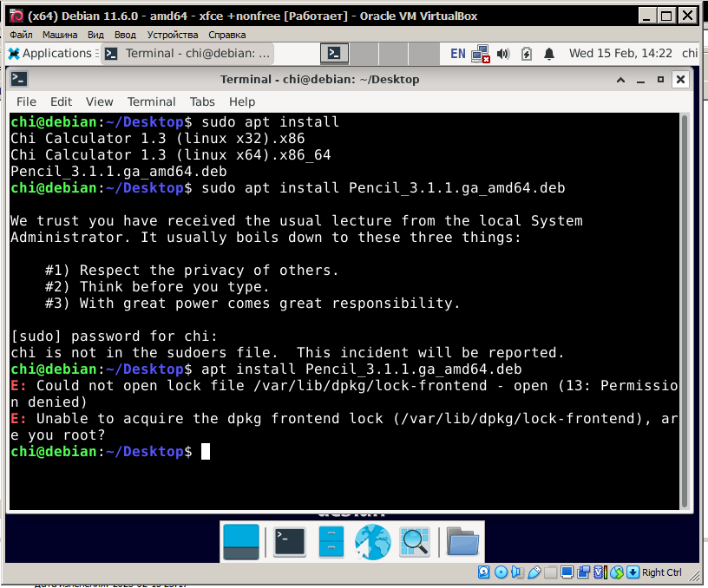This screenshot has height=588, width=708.
Task: Click the VirtualBox audio status icon
Action: pos(517,572)
